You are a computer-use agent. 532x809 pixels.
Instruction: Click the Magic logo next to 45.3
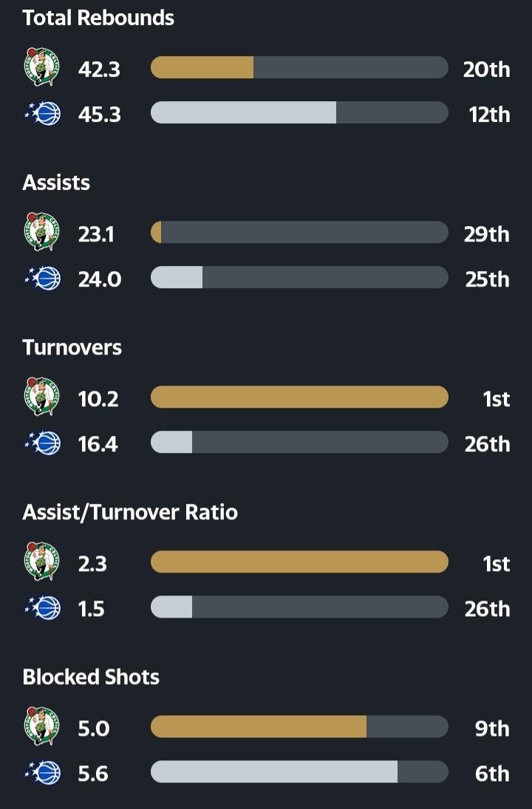click(43, 114)
